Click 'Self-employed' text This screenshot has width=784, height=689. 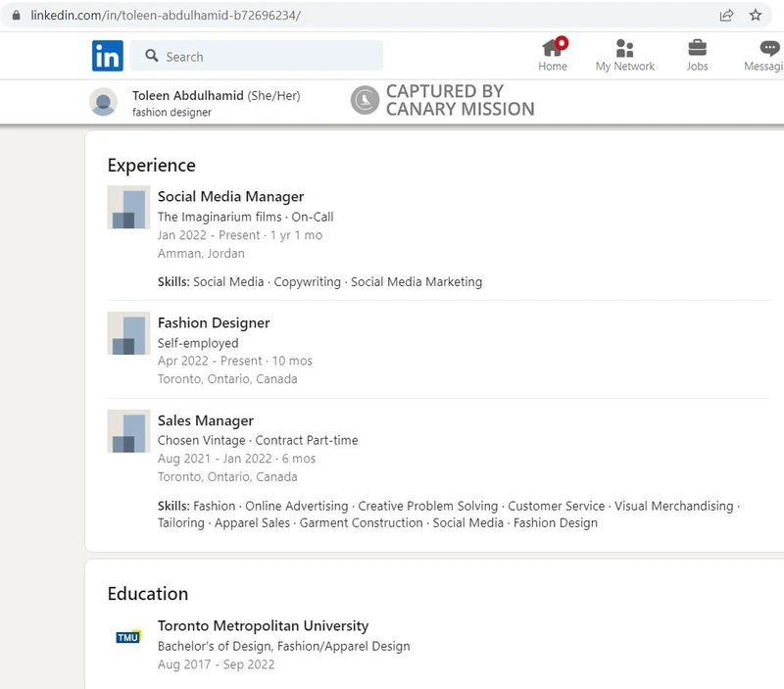(x=198, y=343)
